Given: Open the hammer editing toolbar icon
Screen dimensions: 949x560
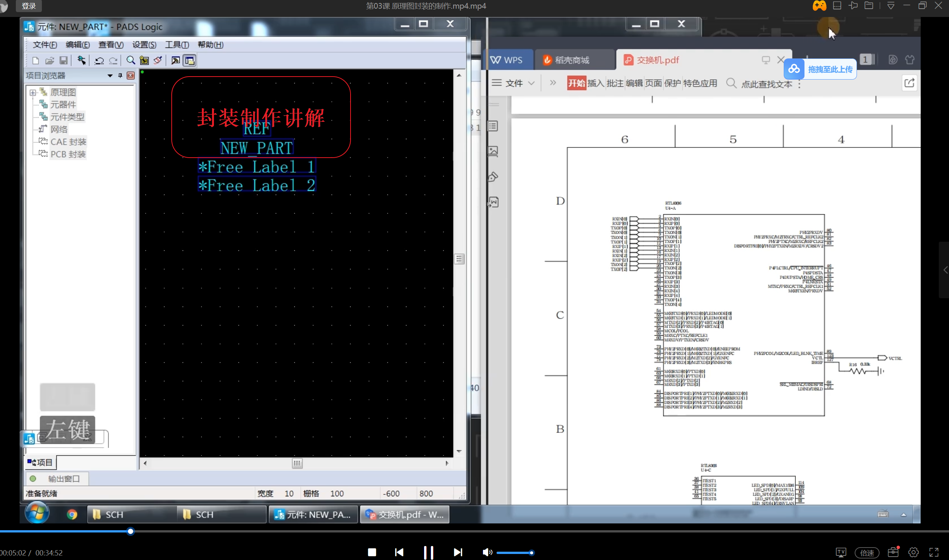Looking at the screenshot, I should pos(175,60).
